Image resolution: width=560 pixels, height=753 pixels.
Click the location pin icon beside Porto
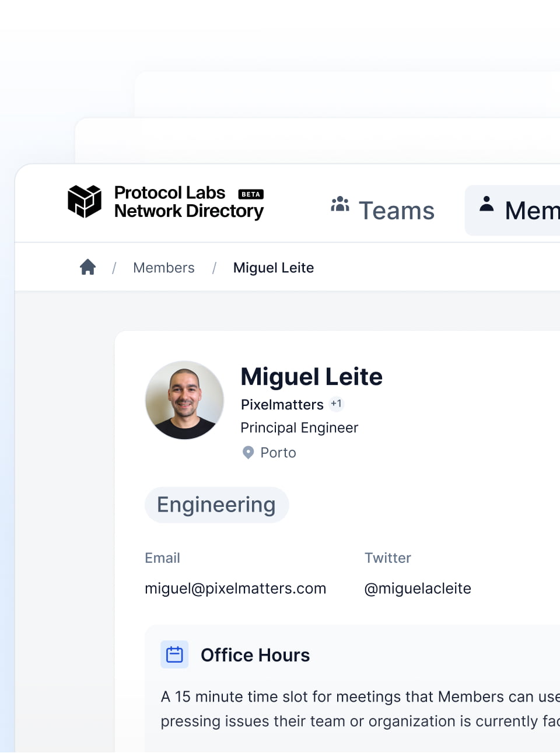pos(248,453)
